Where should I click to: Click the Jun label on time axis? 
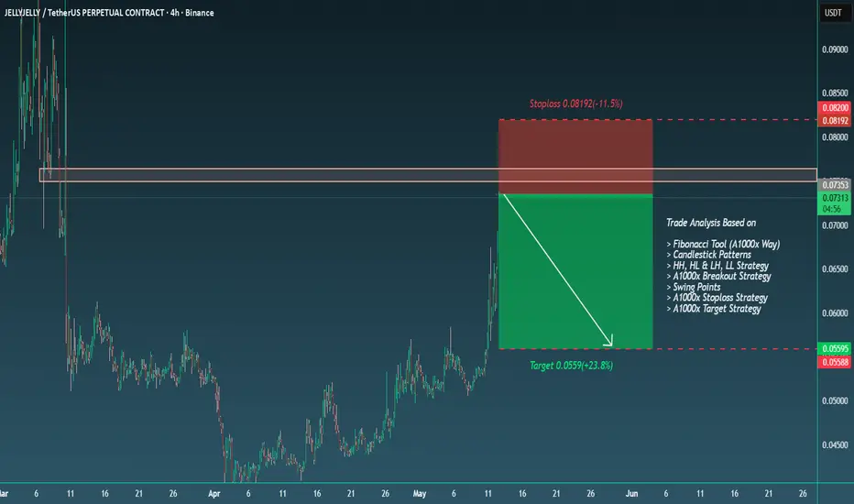[x=631, y=494]
